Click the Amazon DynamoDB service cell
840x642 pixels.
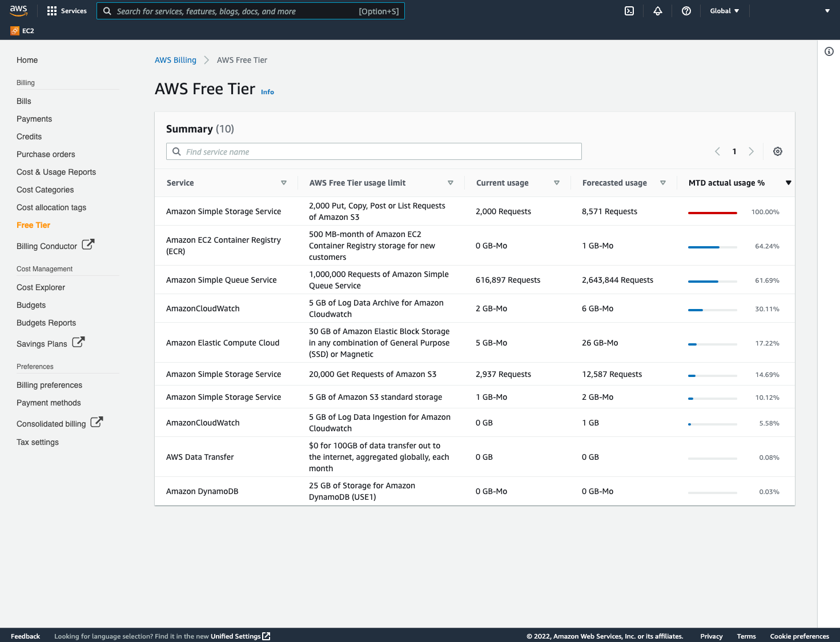point(202,491)
